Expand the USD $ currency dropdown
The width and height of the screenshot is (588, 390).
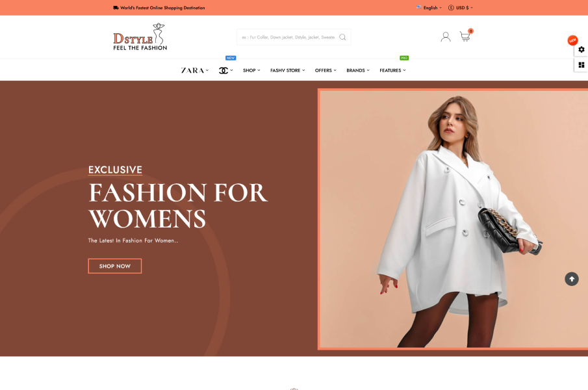(461, 8)
